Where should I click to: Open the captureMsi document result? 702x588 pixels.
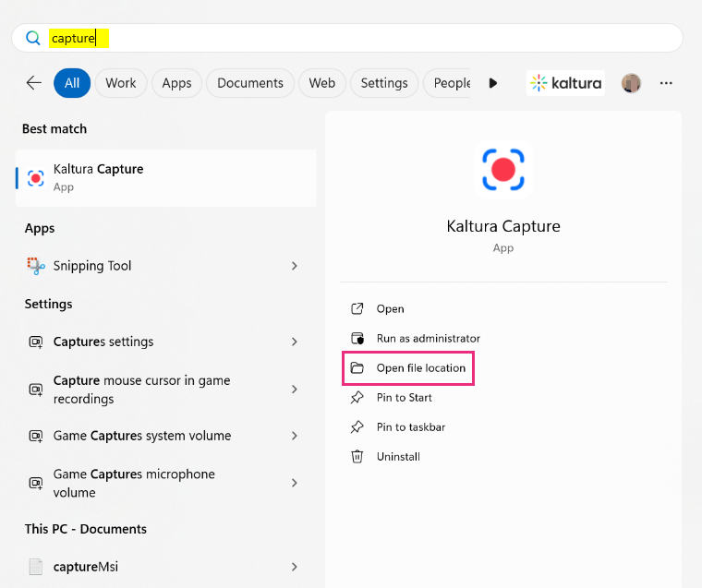click(166, 567)
